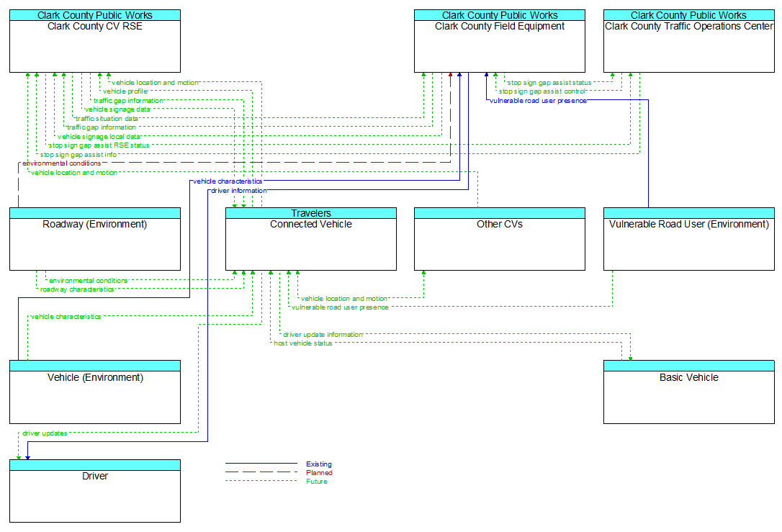
Task: Select the Vulnerable Road User (Environment) box
Action: click(688, 239)
